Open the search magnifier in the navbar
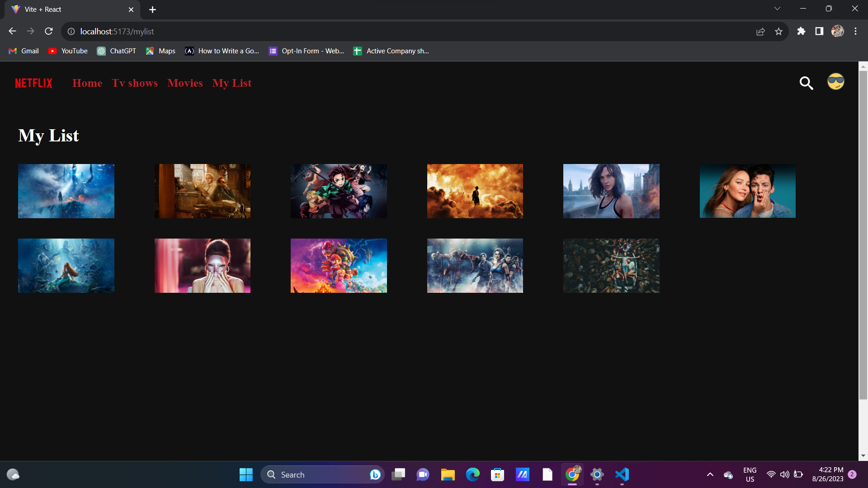 (807, 83)
